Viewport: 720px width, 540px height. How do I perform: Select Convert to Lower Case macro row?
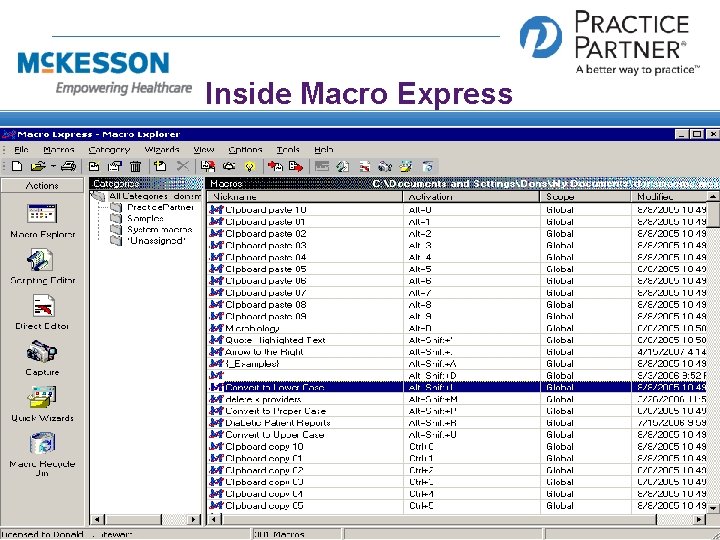pyautogui.click(x=457, y=388)
